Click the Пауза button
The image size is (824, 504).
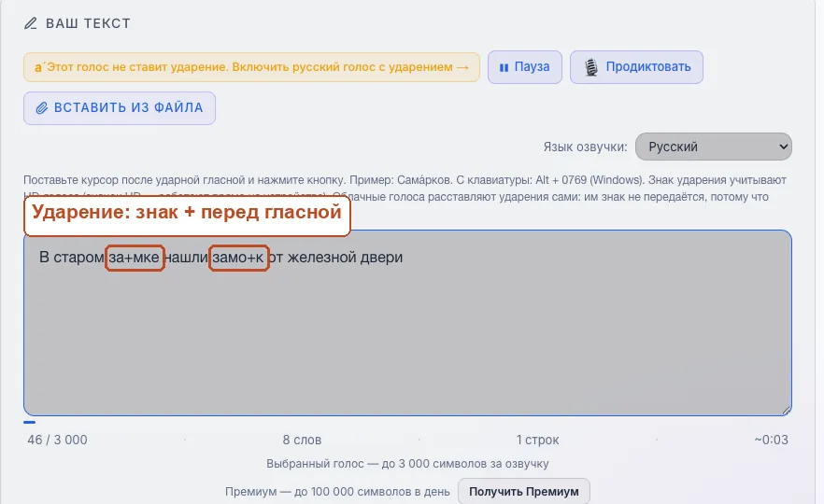point(524,67)
